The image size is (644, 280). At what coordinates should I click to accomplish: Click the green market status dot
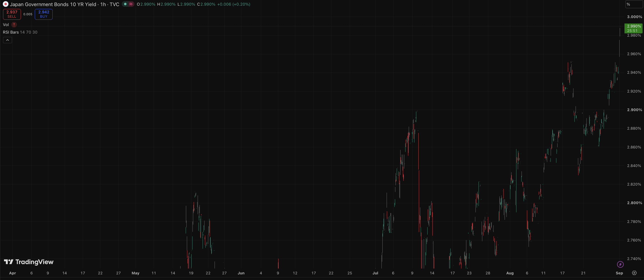[125, 4]
